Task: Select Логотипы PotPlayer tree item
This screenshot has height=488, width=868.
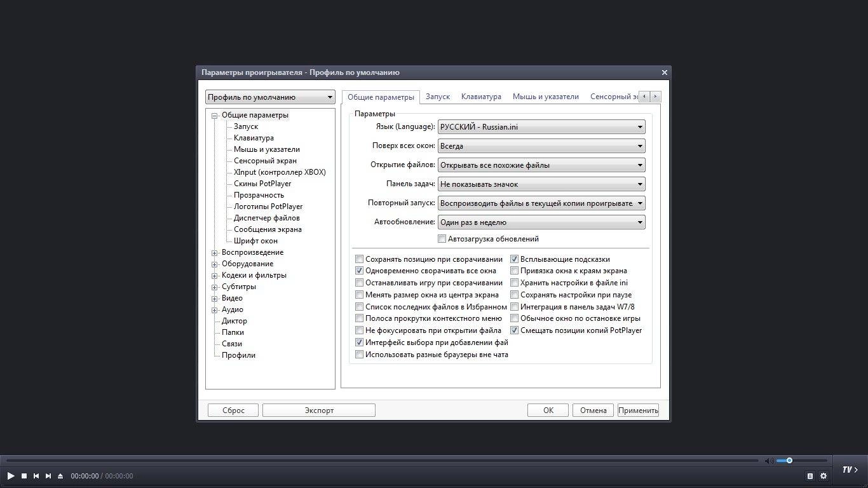Action: (x=268, y=207)
